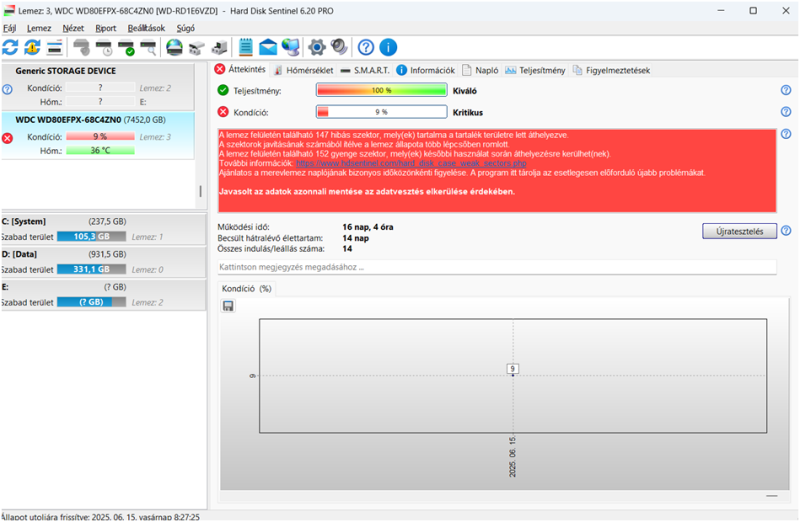Switch to the Áttekintés tab
Screen dimensions: 800x522
240,69
